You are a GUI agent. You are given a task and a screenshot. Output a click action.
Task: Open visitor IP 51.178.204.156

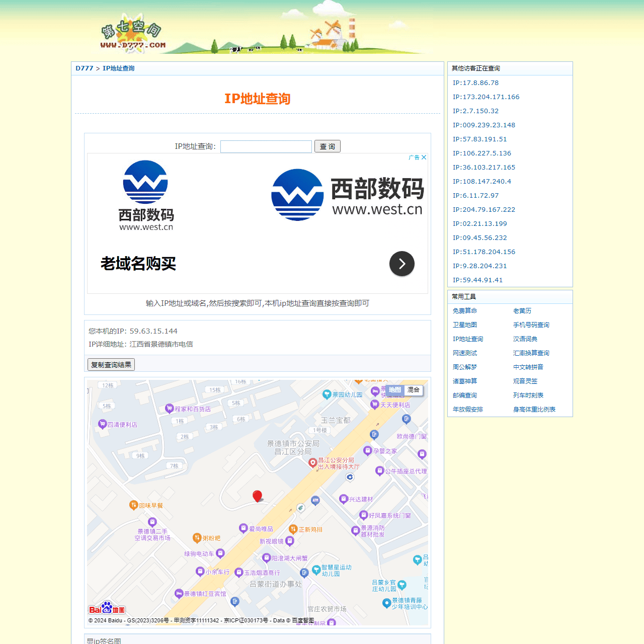point(484,252)
